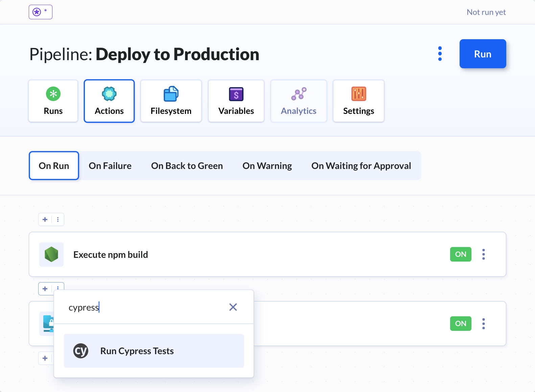This screenshot has width=535, height=392.
Task: Open Execute npm build action menu
Action: [484, 254]
